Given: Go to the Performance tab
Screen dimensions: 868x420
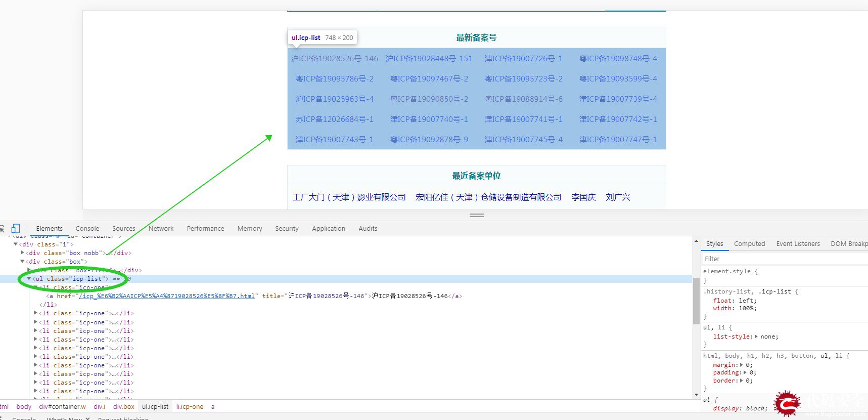Looking at the screenshot, I should click(x=205, y=229).
